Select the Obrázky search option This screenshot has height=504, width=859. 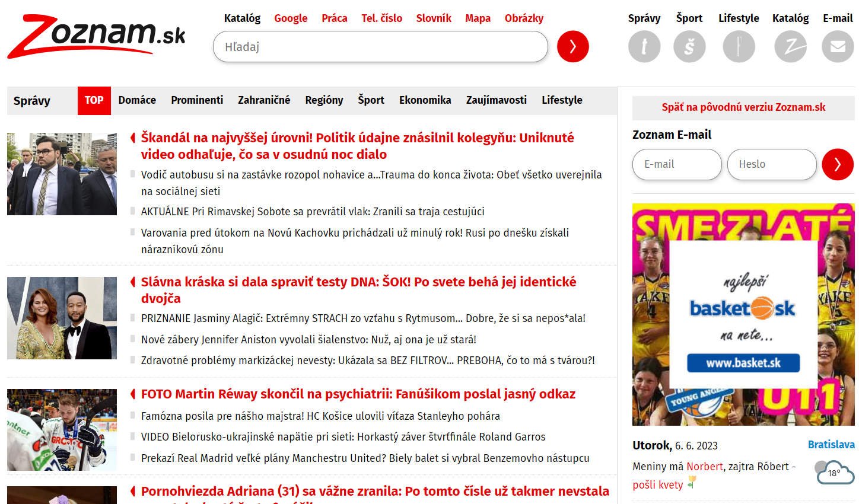(524, 18)
